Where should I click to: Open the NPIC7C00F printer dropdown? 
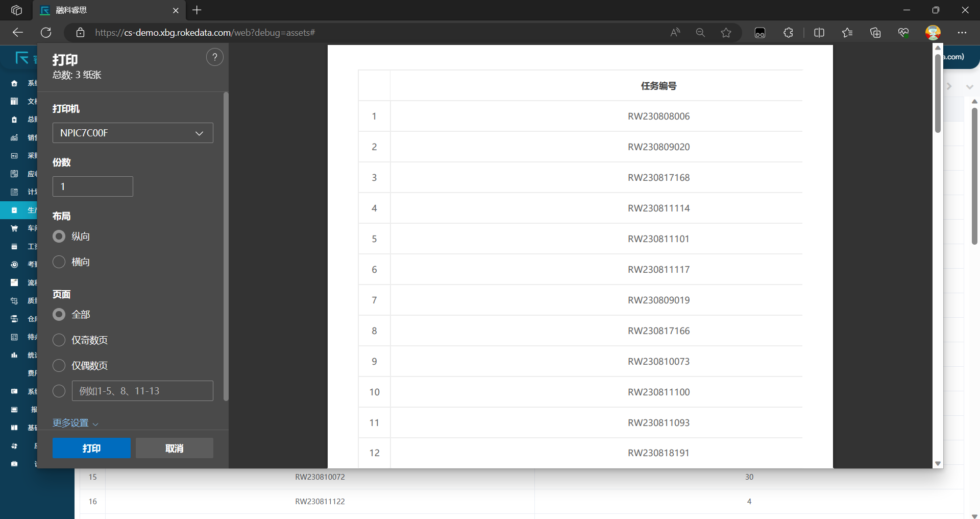tap(132, 133)
